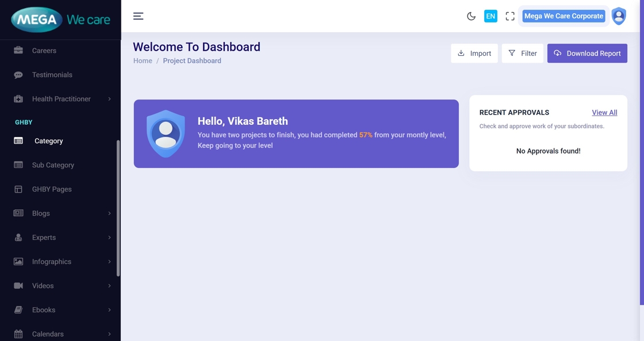The width and height of the screenshot is (644, 341).
Task: Click the Import button
Action: pos(474,53)
